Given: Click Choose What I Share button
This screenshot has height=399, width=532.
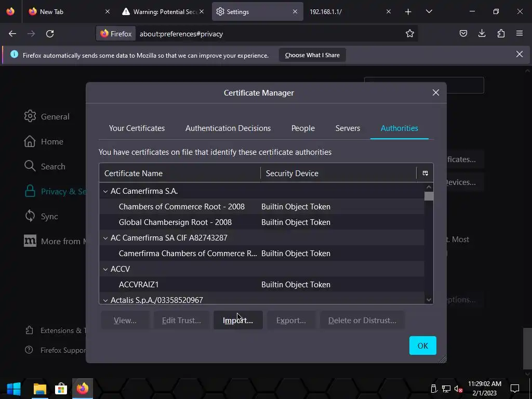Looking at the screenshot, I should (x=312, y=55).
